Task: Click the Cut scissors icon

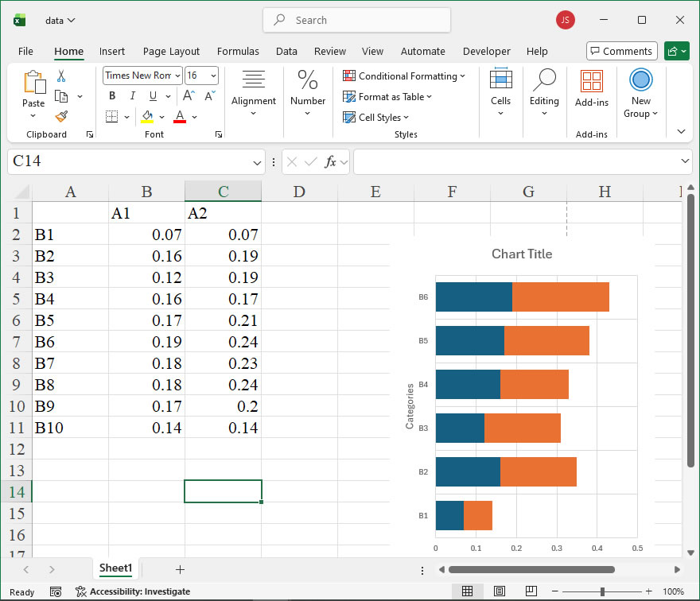Action: click(61, 76)
